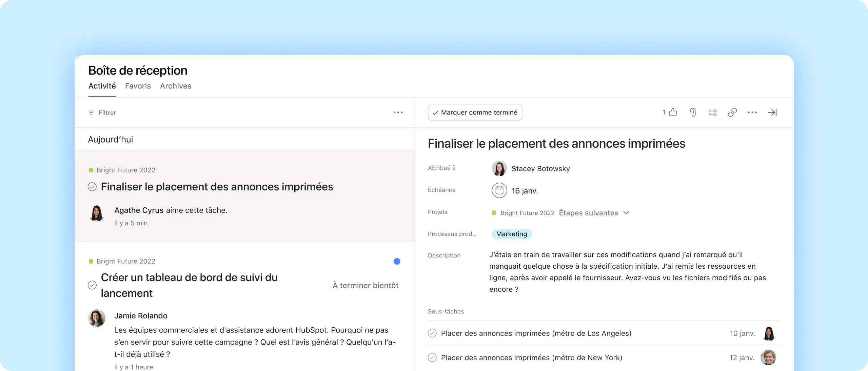The width and height of the screenshot is (868, 371).
Task: Close task details pane with arrow icon
Action: click(772, 112)
